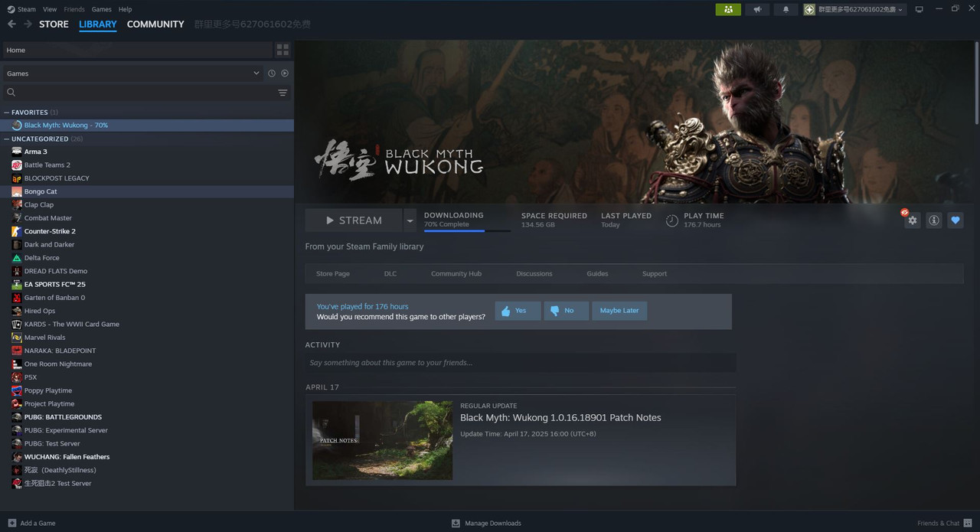Screen dimensions: 980x532
Task: Switch to Big Picture mode icon
Action: point(920,9)
